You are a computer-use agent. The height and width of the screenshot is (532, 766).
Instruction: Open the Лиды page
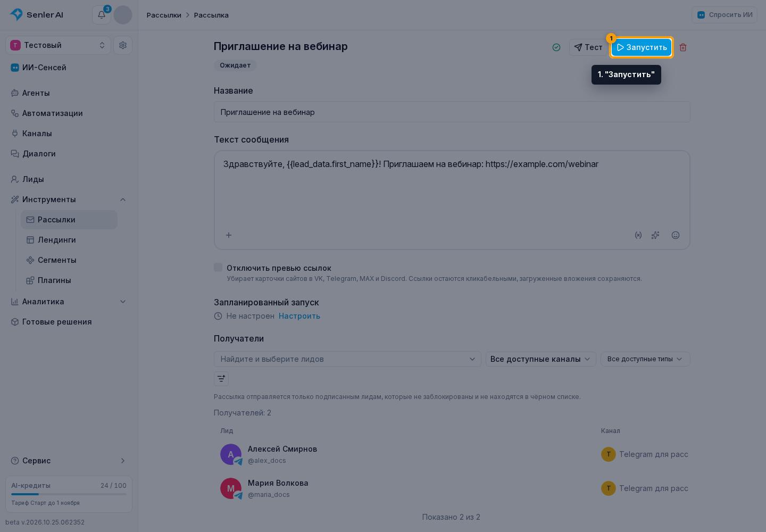point(69,179)
